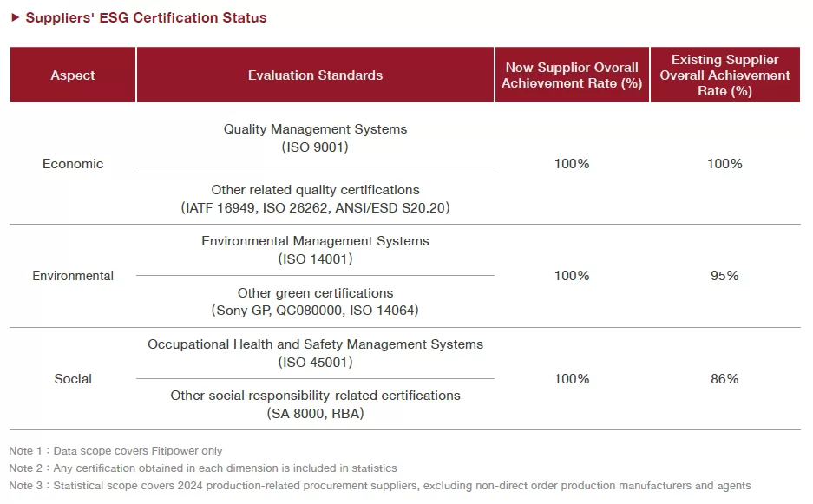813x504 pixels.
Task: Click the triangle marker before the table title
Action: 16,17
